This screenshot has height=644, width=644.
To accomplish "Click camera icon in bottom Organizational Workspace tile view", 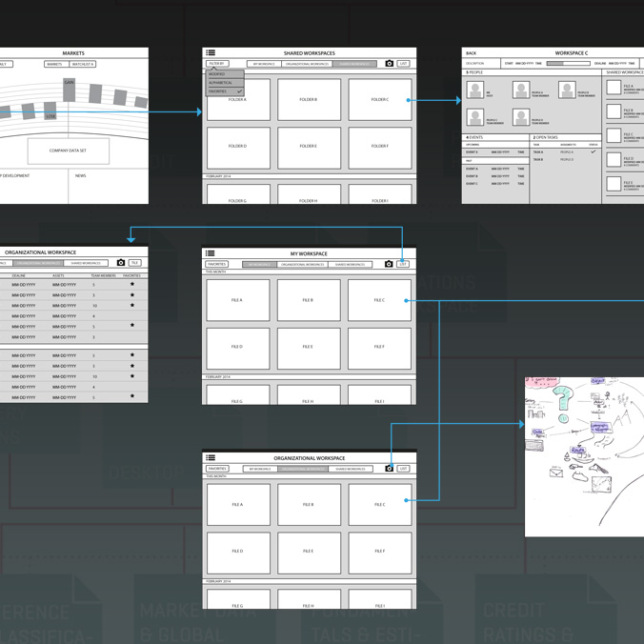I will (389, 468).
